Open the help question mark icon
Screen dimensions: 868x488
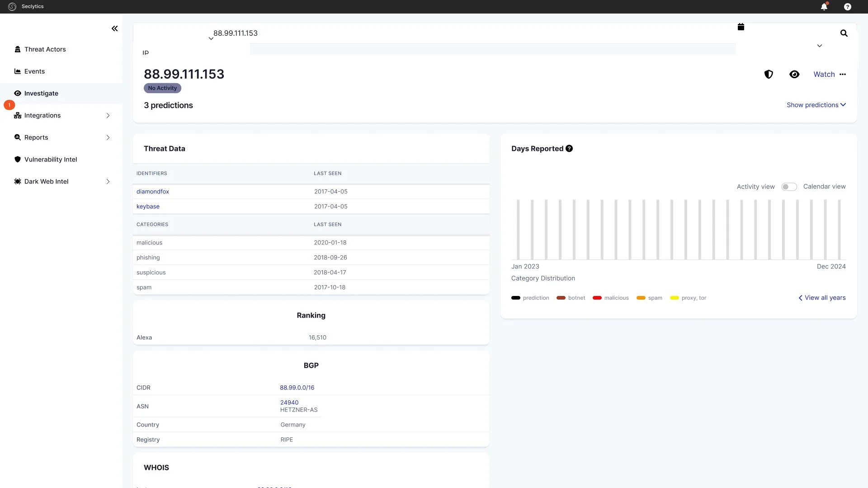pos(847,7)
